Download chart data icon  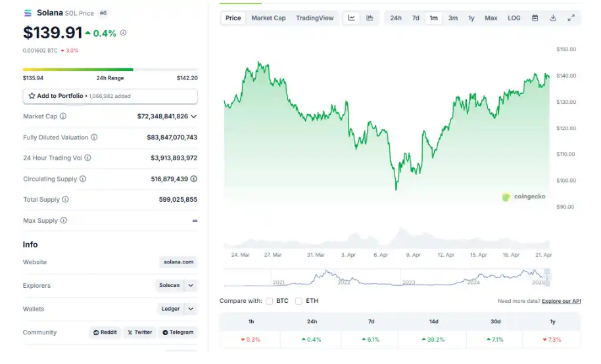[553, 18]
